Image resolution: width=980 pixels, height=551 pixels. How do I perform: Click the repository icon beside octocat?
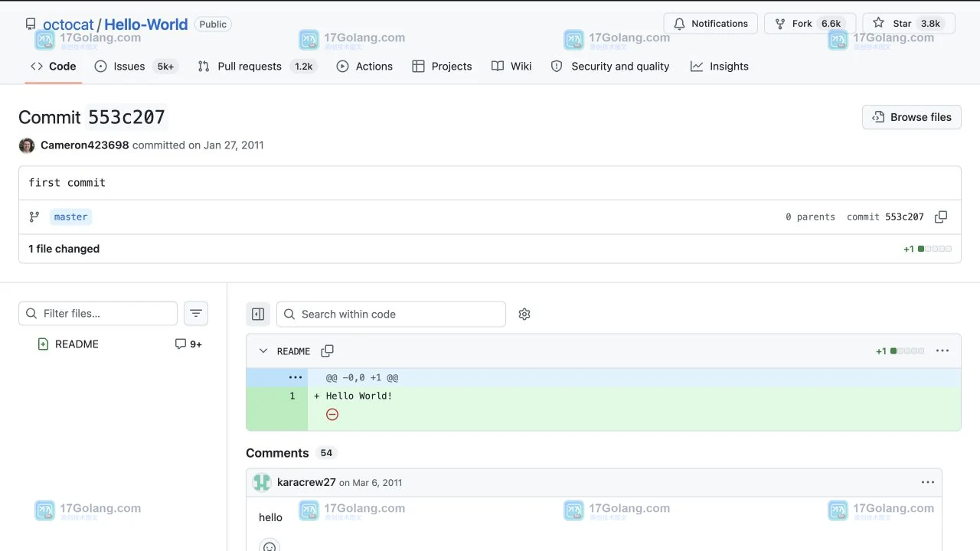tap(31, 24)
